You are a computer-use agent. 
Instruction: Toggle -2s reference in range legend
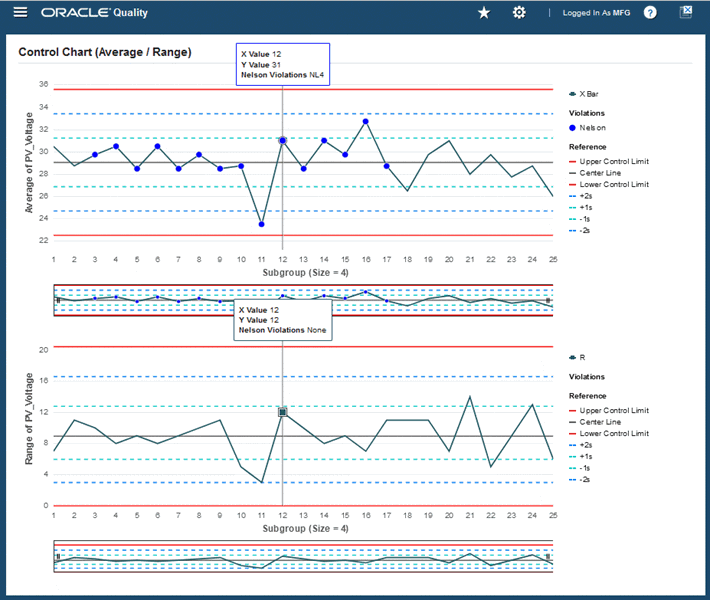[580, 480]
